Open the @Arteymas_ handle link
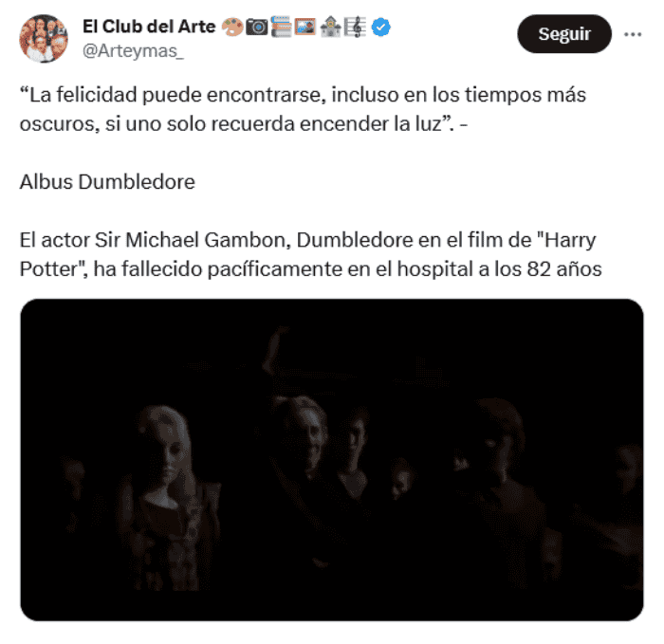This screenshot has width=664, height=644. coord(133,51)
